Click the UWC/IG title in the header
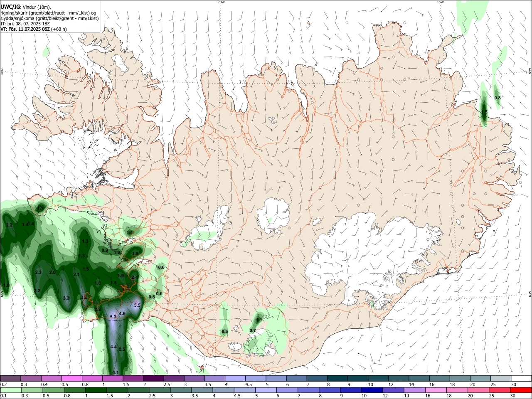This screenshot has height=399, width=532. point(10,7)
